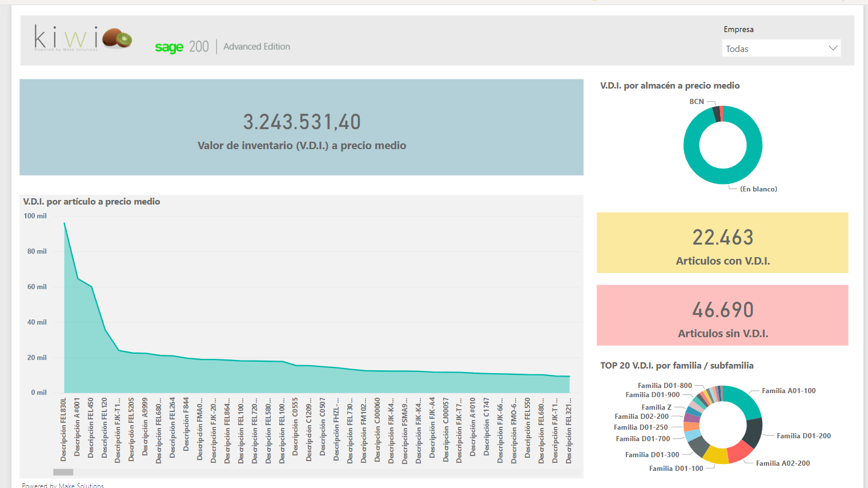Screen dimensions: 868x488
Task: Select the gray Familia D01-300 donut segment
Action: pyautogui.click(x=698, y=446)
